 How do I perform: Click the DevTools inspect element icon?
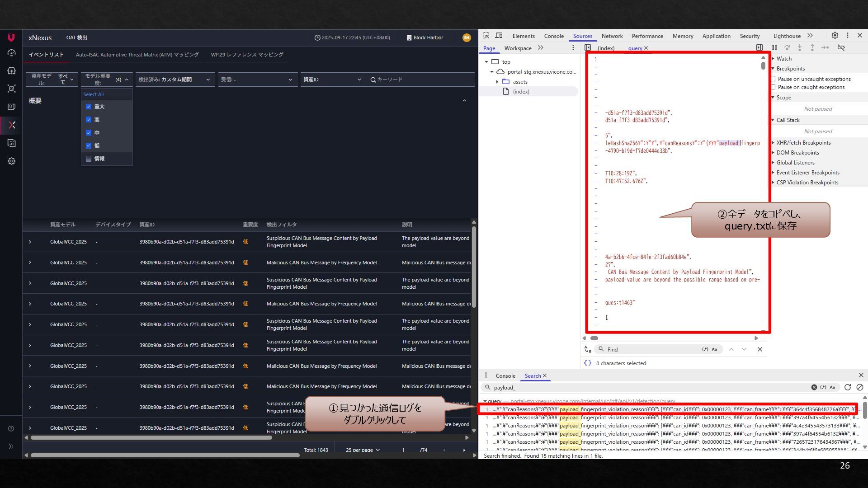pyautogui.click(x=486, y=36)
